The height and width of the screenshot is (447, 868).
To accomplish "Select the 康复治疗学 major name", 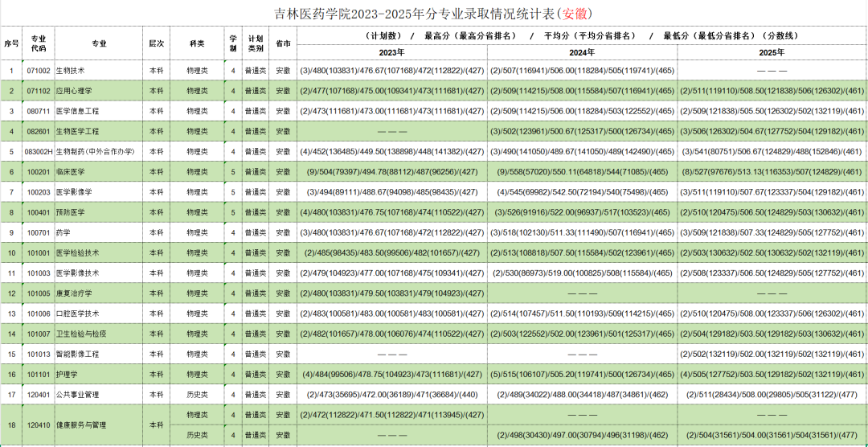I will point(74,293).
